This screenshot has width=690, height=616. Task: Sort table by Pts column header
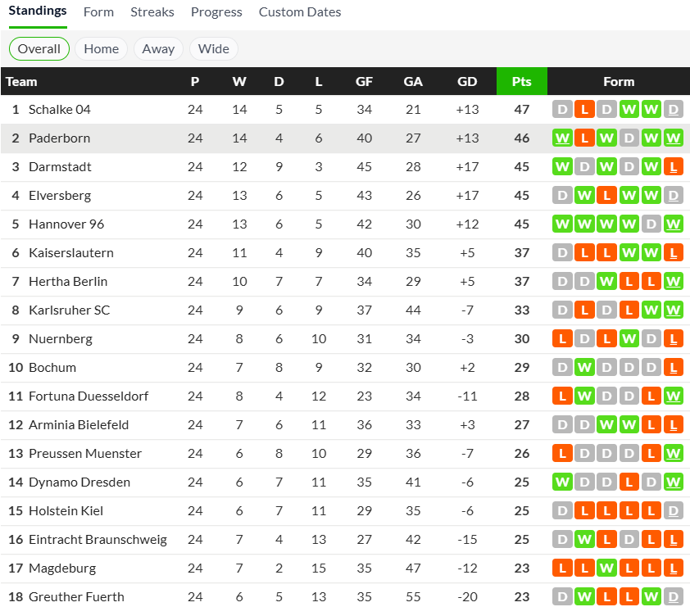coord(521,81)
